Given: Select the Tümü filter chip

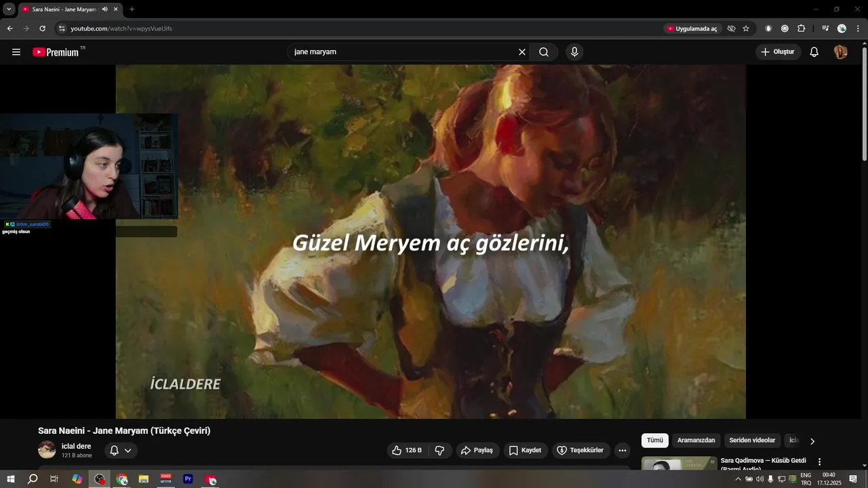Looking at the screenshot, I should coord(655,441).
